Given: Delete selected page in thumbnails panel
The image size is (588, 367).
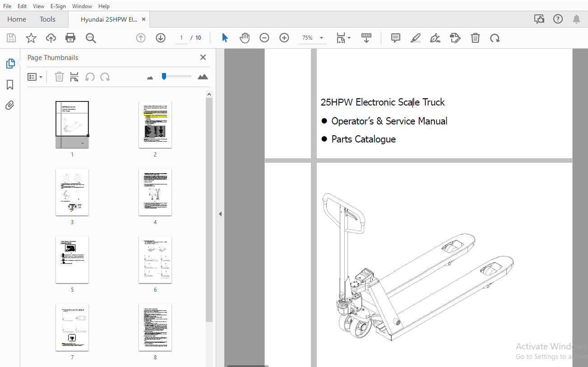Looking at the screenshot, I should pyautogui.click(x=59, y=77).
